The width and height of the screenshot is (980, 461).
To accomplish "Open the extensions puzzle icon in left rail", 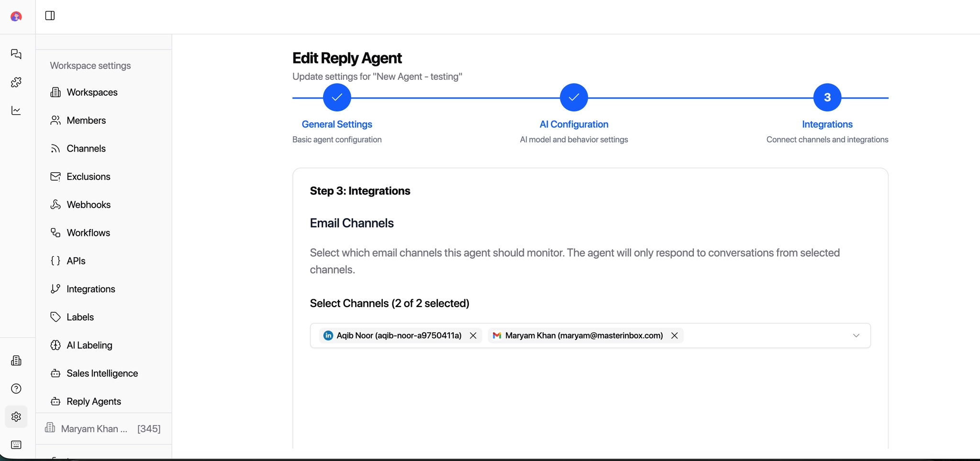I will click(x=16, y=82).
